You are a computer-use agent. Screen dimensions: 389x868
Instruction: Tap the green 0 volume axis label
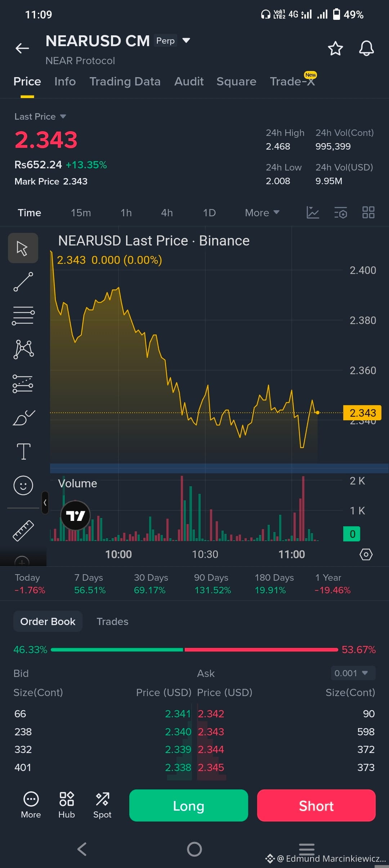352,534
